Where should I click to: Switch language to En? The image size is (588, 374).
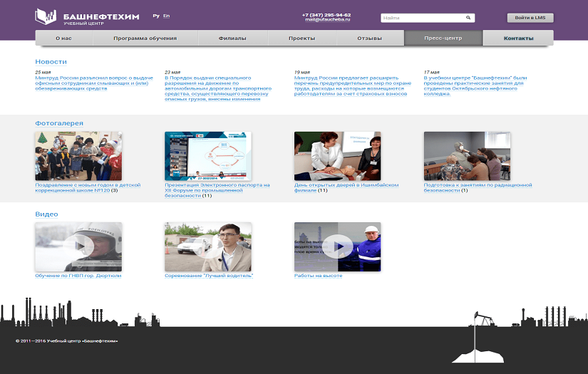[167, 16]
